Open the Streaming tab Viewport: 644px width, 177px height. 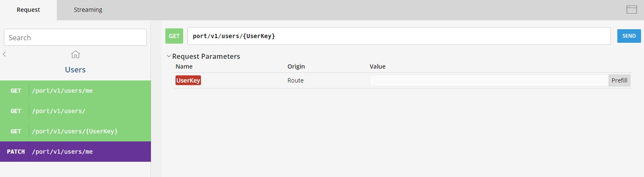click(88, 10)
